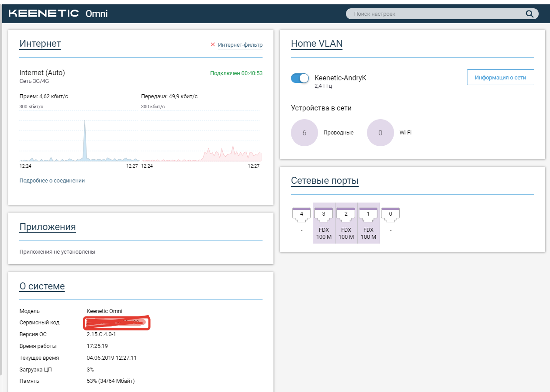The width and height of the screenshot is (550, 392).
Task: Click the current time 04.06.2019 12:27:11
Action: (x=112, y=358)
